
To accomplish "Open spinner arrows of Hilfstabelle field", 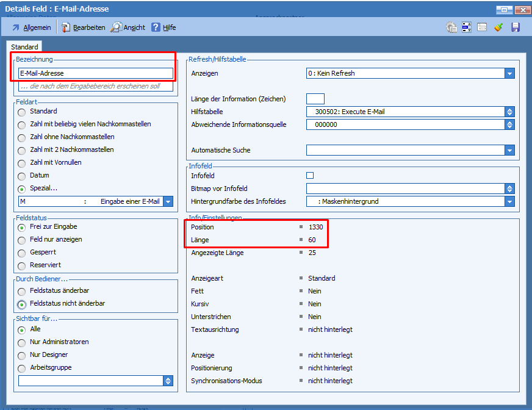I will [x=509, y=112].
